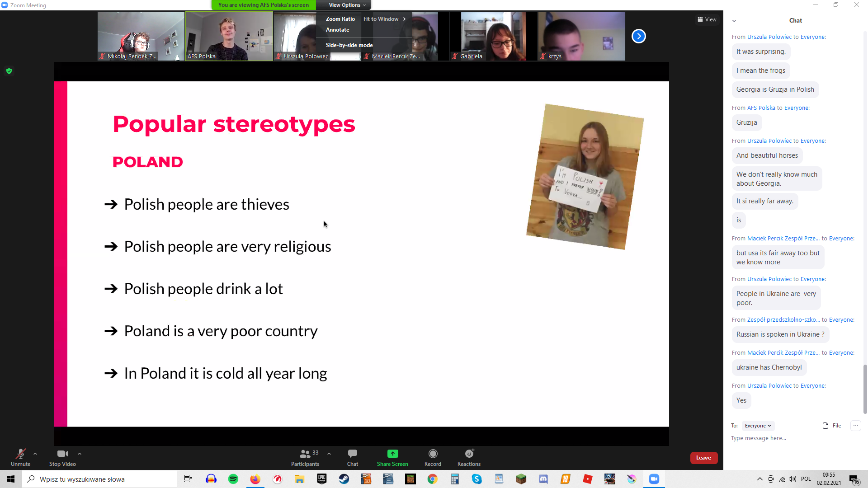Open the Windows notification center
Screen dimensions: 868x488
click(x=854, y=479)
